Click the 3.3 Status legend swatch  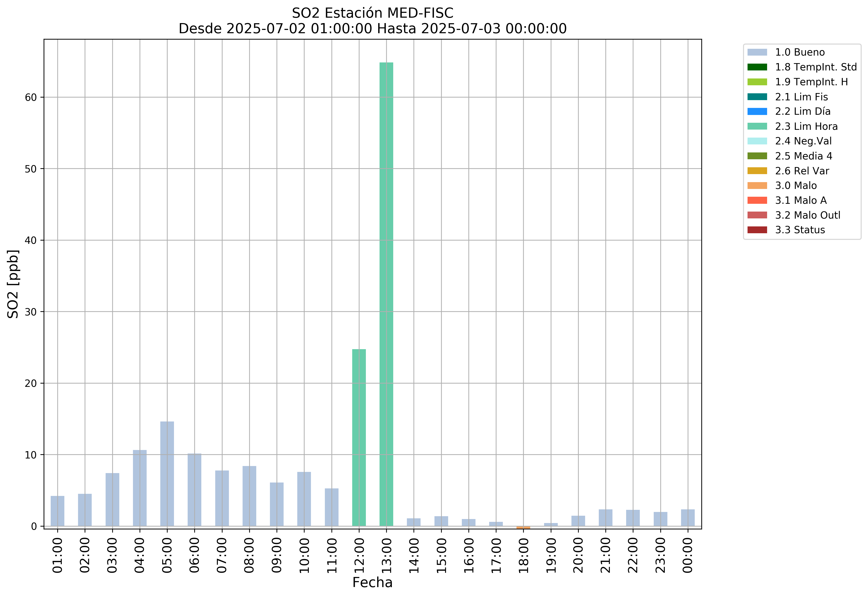point(757,230)
